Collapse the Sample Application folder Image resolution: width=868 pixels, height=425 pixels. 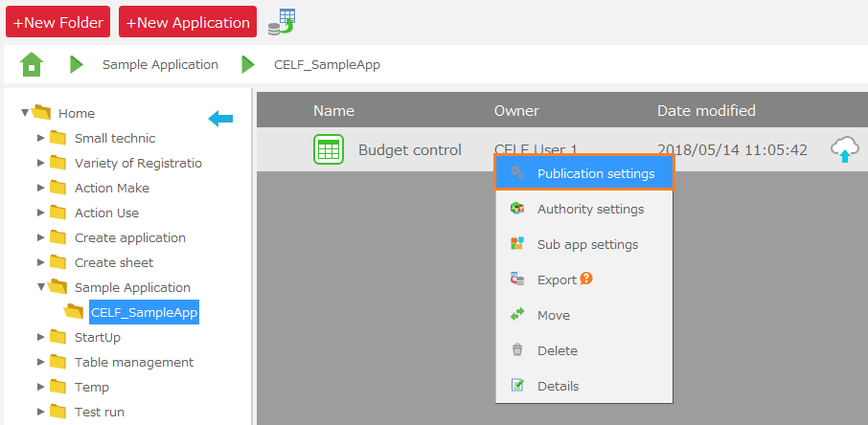(x=41, y=287)
